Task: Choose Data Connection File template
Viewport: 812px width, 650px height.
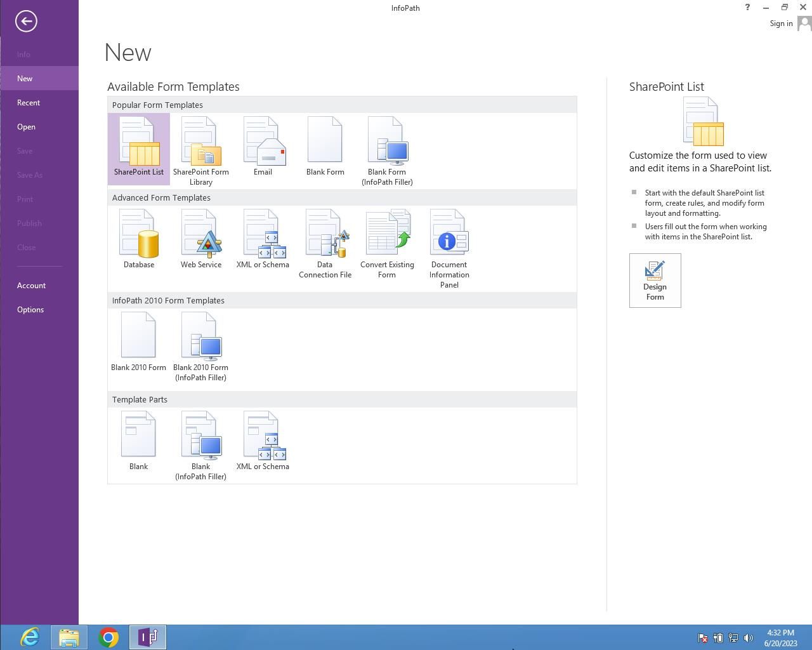Action: click(x=325, y=244)
